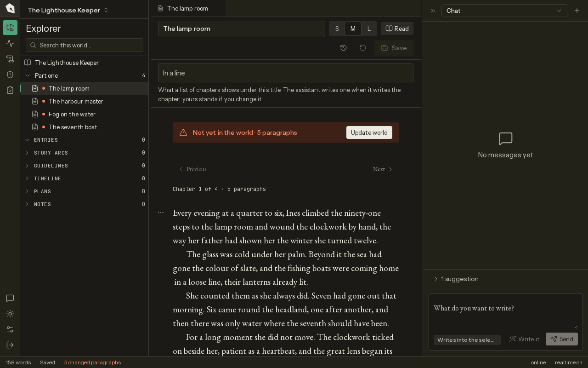This screenshot has width=588, height=368.
Task: Open The Lighthouse Keeper world switcher
Action: point(68,10)
